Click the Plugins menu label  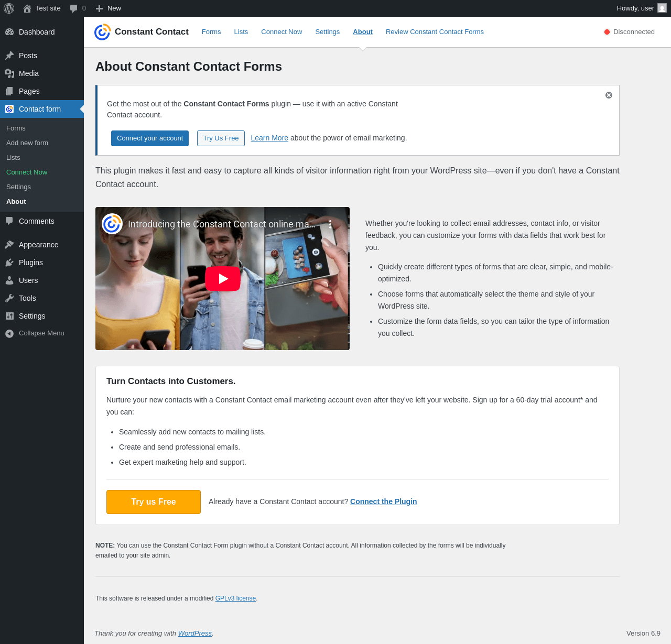click(31, 263)
